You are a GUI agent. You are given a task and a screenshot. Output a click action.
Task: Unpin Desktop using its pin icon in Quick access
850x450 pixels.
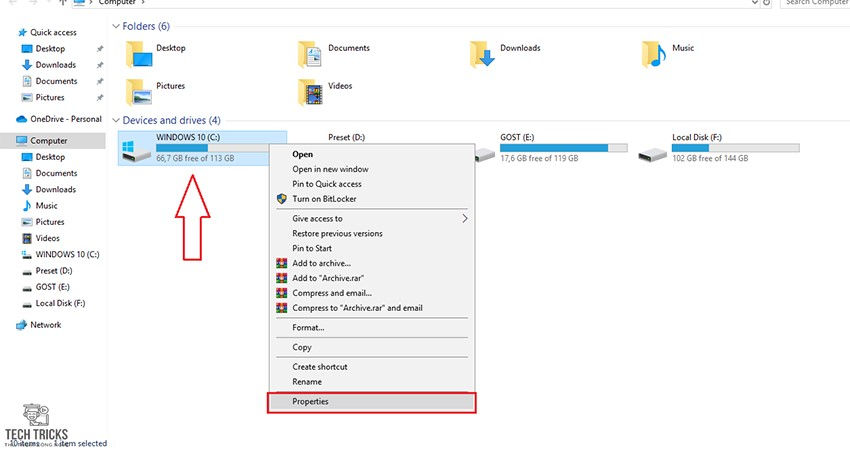[x=100, y=49]
